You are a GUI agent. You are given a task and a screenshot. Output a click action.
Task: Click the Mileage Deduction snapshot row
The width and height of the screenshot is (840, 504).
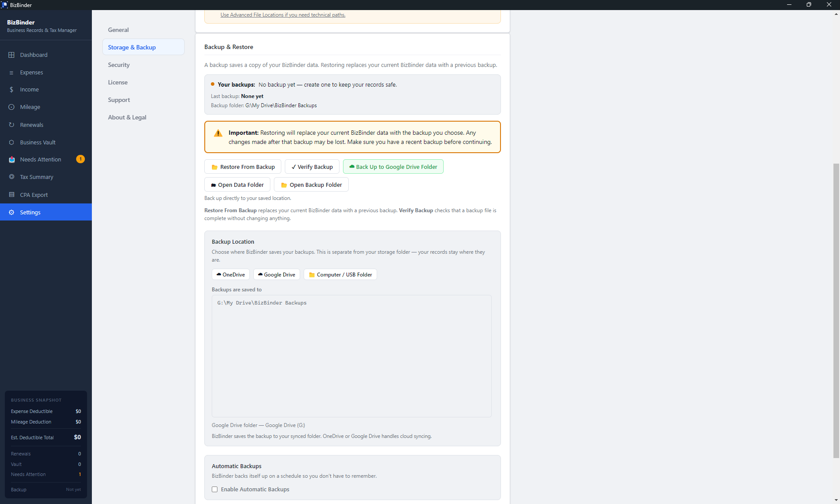click(x=46, y=422)
